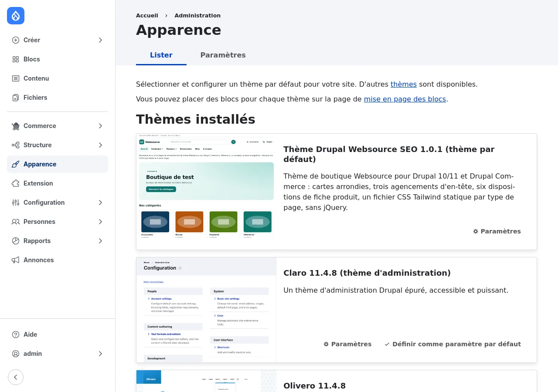Open Administration breadcrumb link
Image resolution: width=558 pixels, height=392 pixels.
coord(197,16)
